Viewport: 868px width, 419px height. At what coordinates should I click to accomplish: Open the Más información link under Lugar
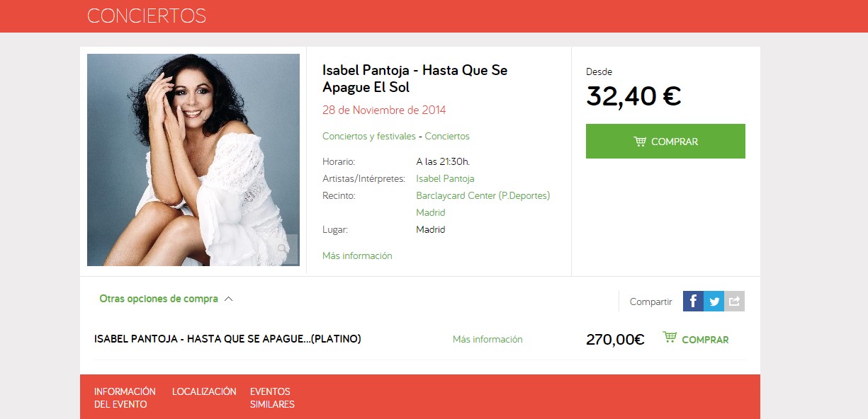click(x=357, y=256)
